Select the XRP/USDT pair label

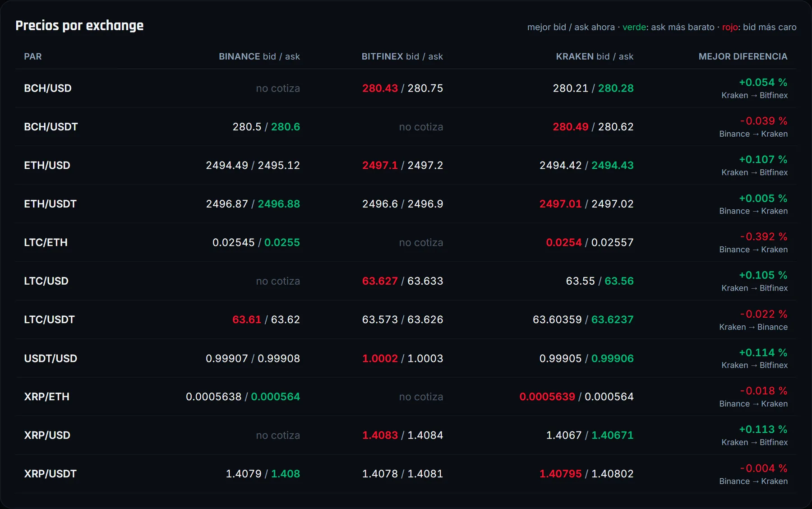(x=51, y=474)
